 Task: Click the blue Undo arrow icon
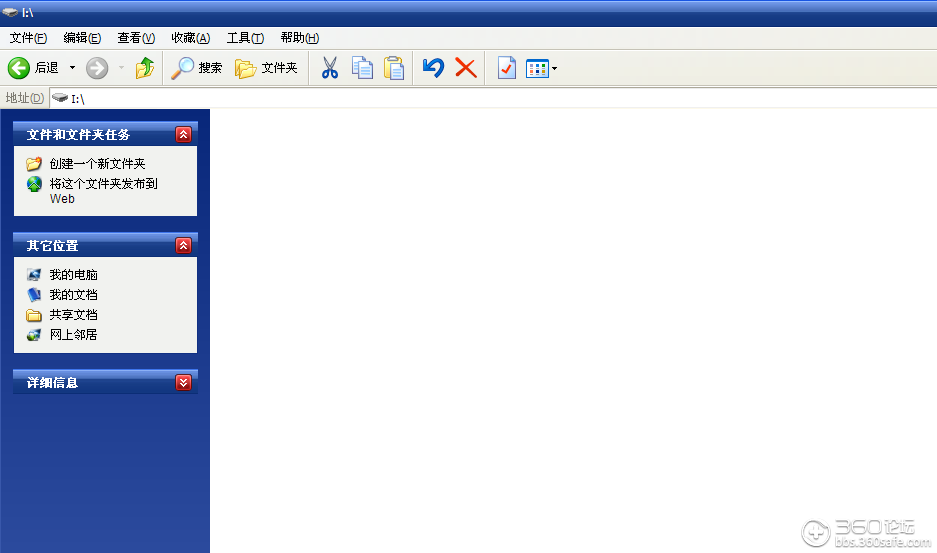pyautogui.click(x=433, y=68)
